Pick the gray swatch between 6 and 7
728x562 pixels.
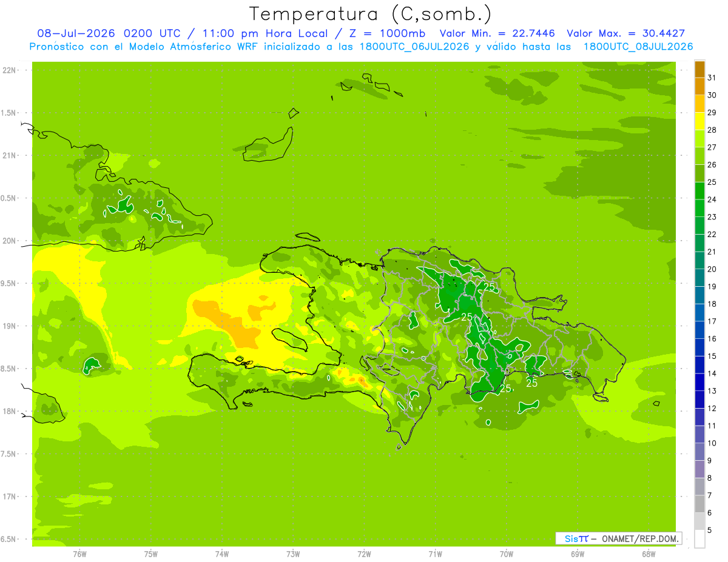[x=699, y=504]
